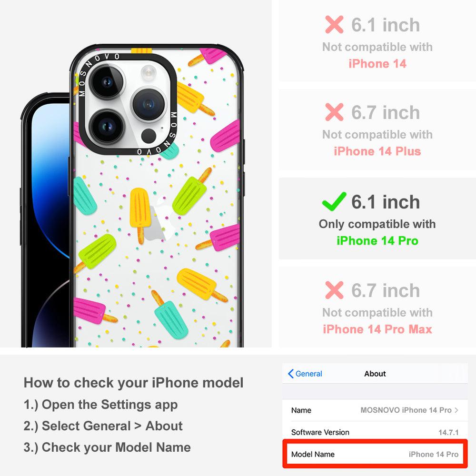Click the red X beside iPhone 14
This screenshot has width=476, height=476.
click(x=334, y=25)
